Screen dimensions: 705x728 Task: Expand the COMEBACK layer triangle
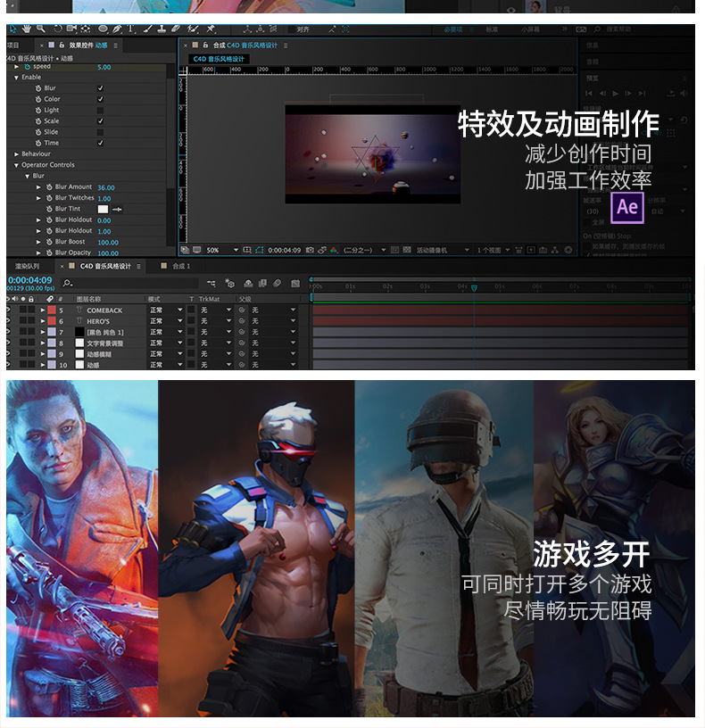coord(43,310)
